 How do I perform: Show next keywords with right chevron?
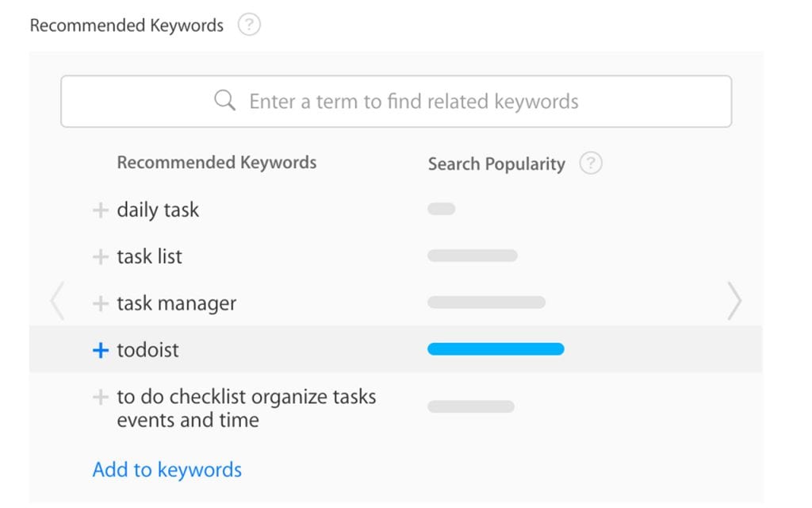click(734, 302)
